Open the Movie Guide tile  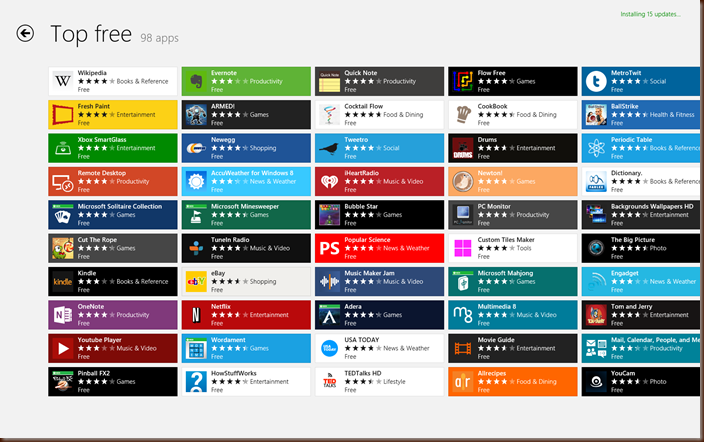[x=512, y=348]
